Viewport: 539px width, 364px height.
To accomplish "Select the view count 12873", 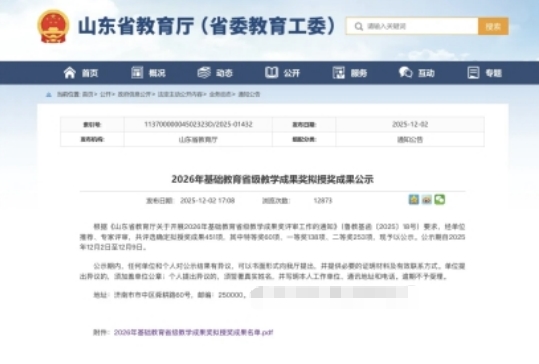I will 323,200.
